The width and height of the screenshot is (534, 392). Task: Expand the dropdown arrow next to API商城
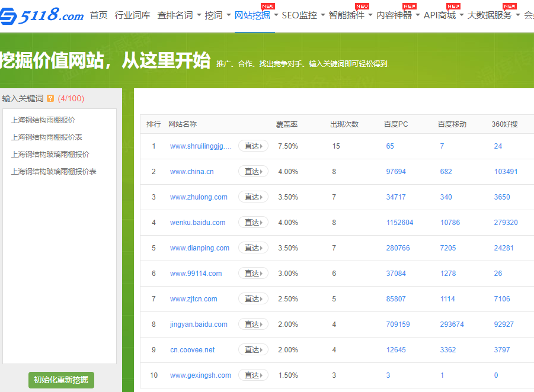[x=462, y=15]
